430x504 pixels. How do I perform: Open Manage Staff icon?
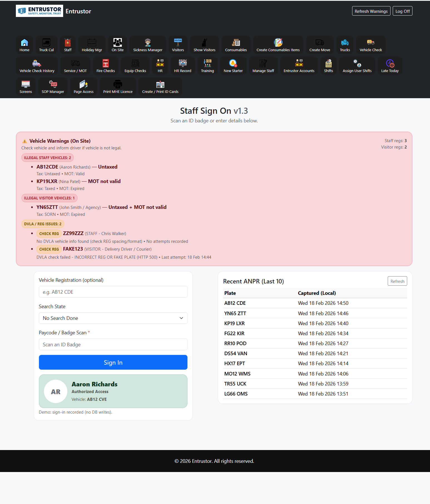point(263,66)
